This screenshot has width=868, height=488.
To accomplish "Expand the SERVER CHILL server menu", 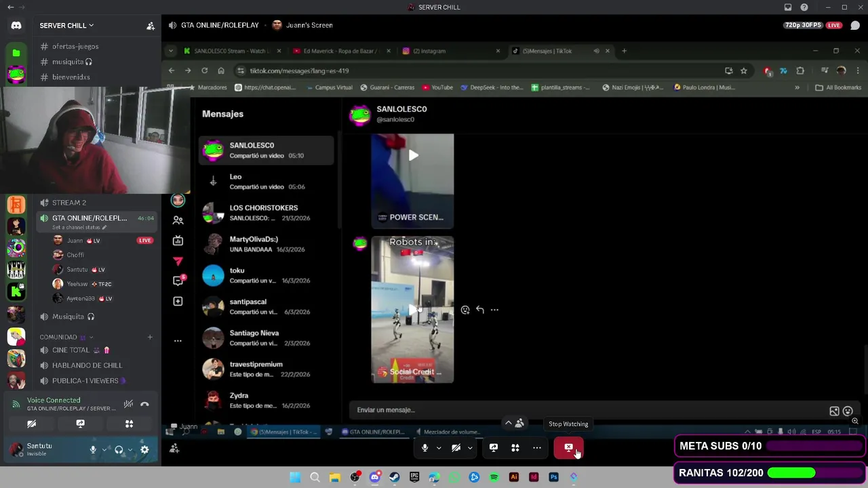I will pos(66,26).
